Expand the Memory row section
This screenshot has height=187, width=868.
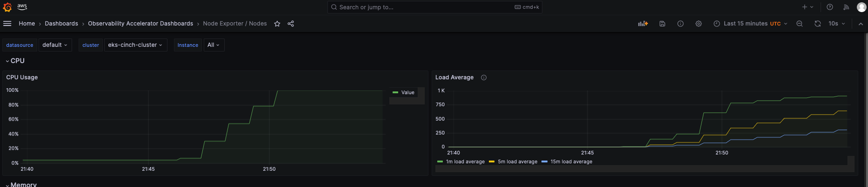[21, 184]
